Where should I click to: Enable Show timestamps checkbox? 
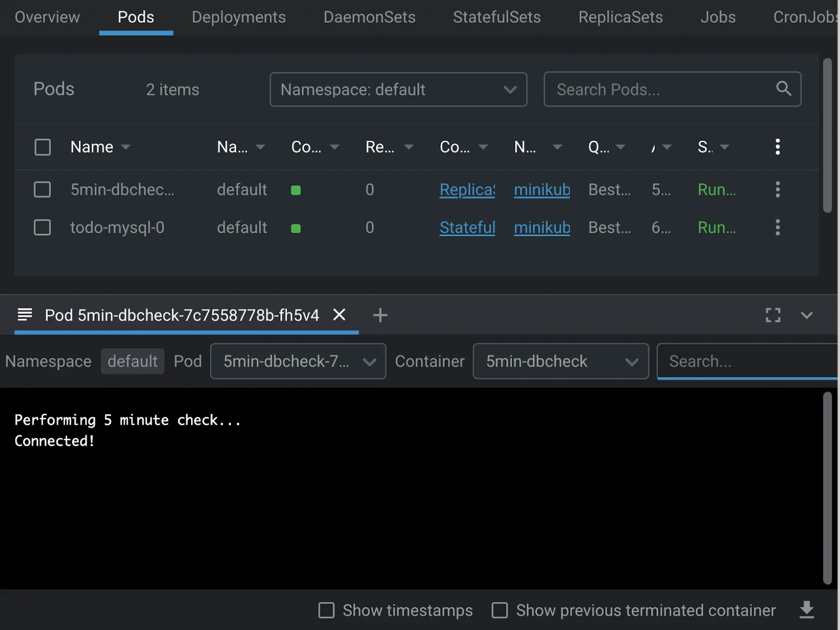tap(327, 610)
